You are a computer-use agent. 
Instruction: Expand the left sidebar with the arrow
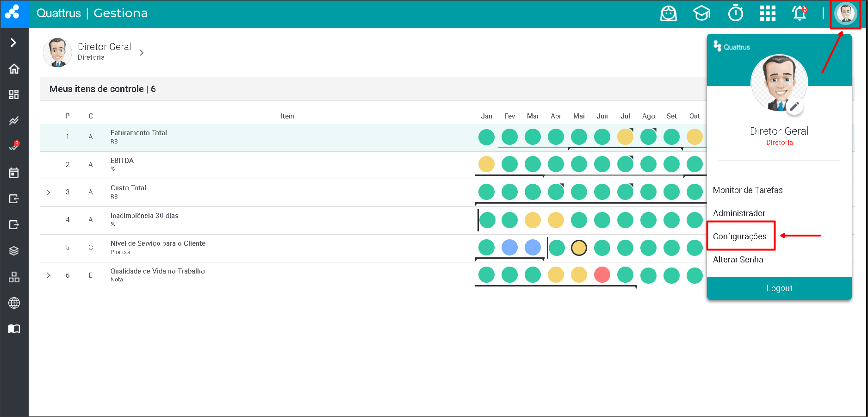pos(13,43)
